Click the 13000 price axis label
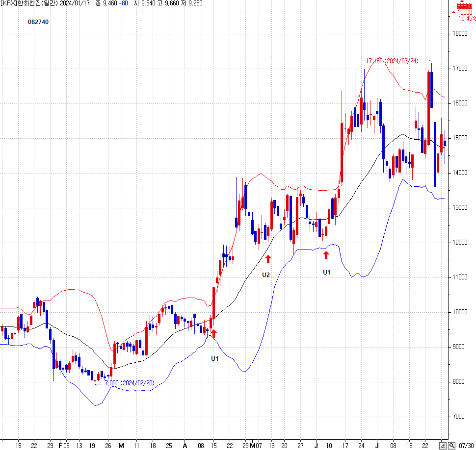The width and height of the screenshot is (476, 450). (x=460, y=208)
